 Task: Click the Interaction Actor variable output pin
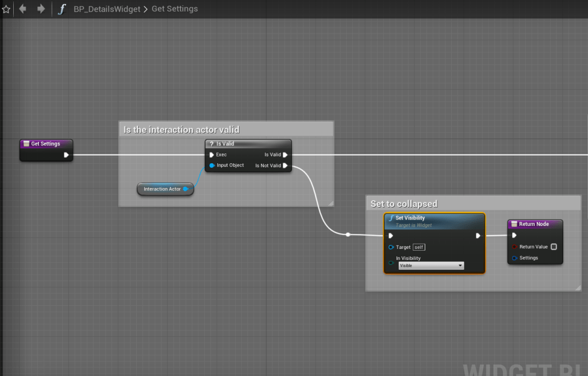coord(186,189)
